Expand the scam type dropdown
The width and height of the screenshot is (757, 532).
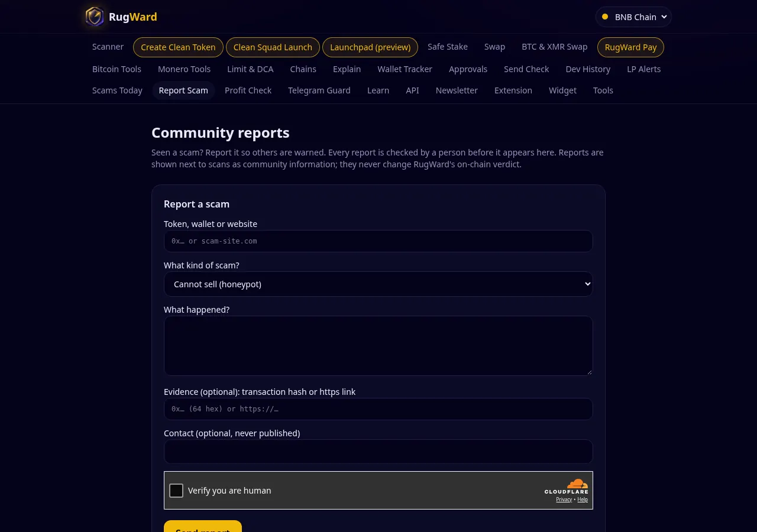point(378,284)
